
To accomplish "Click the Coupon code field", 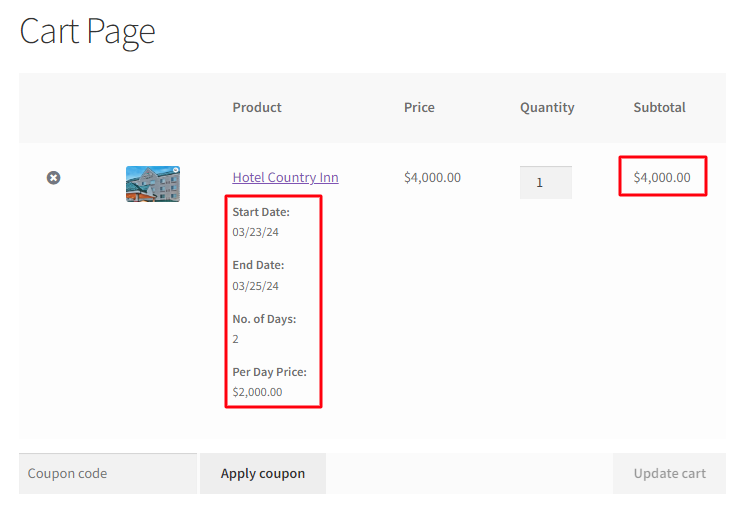I will click(108, 473).
